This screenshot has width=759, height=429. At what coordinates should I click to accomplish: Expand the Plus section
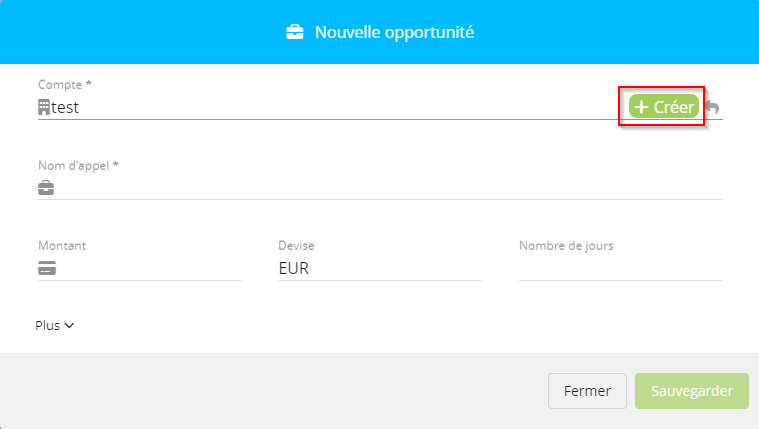click(55, 325)
